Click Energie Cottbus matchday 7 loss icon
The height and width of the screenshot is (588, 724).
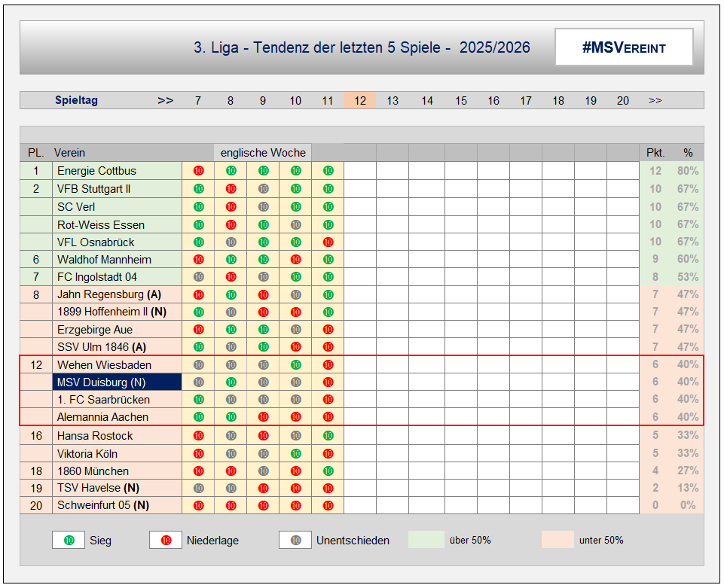198,171
